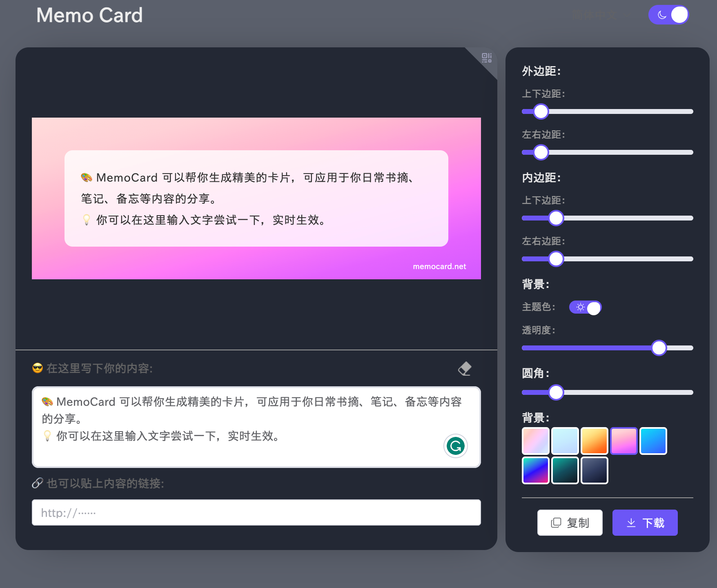Click the 外边距 section heading
The width and height of the screenshot is (717, 588).
(x=541, y=71)
